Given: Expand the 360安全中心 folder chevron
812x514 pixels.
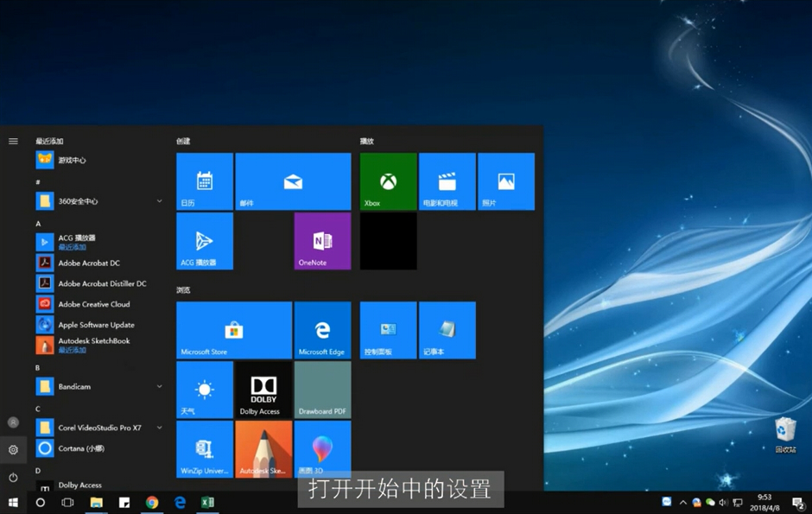Looking at the screenshot, I should [x=160, y=200].
